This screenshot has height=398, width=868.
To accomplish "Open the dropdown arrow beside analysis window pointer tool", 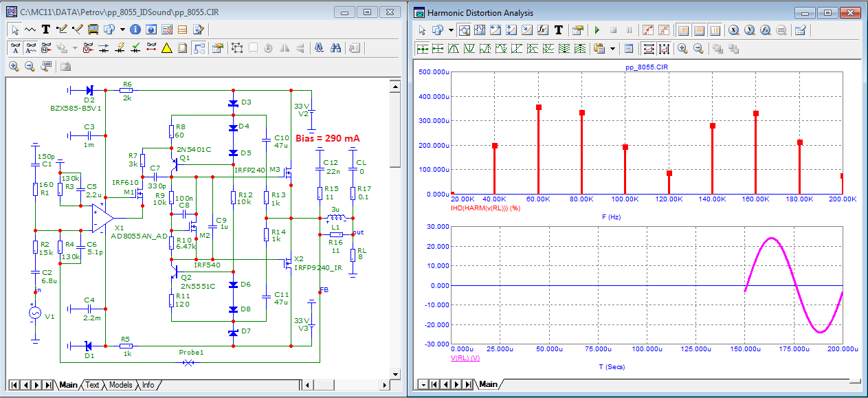I will click(451, 30).
